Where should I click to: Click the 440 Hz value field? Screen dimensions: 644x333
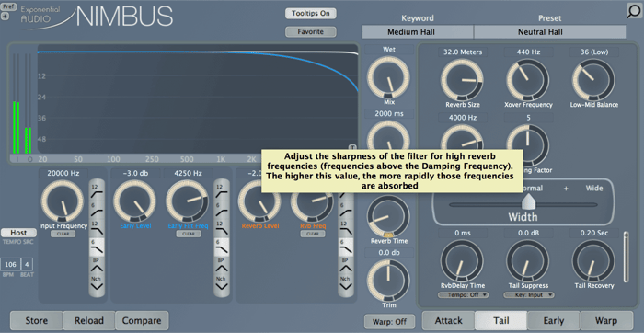[x=528, y=52]
